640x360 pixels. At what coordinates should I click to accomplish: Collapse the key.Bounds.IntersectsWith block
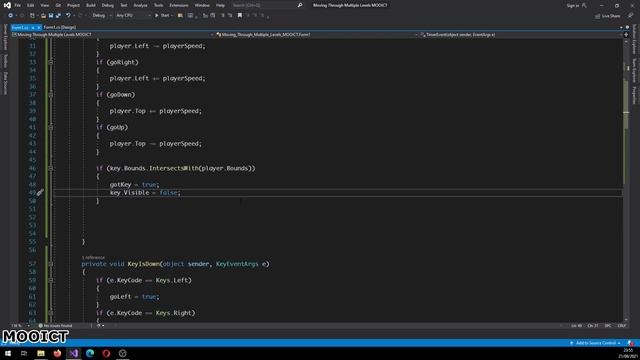coord(51,168)
